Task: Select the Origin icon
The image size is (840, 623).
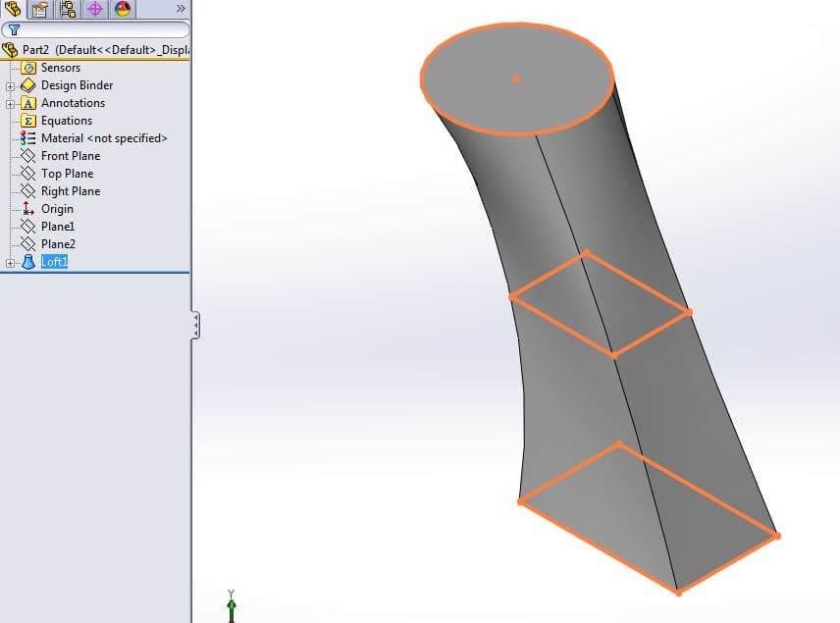Action: [27, 209]
